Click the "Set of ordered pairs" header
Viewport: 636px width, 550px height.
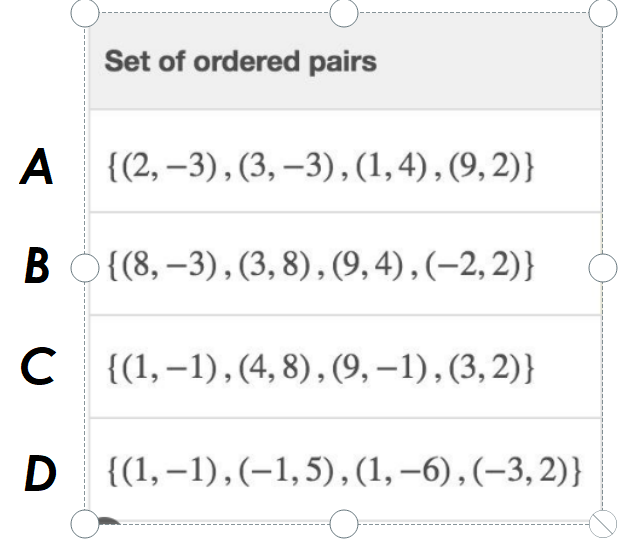241,62
